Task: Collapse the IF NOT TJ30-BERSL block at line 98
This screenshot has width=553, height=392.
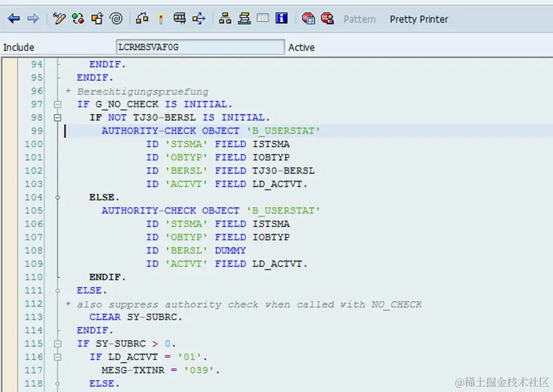Action: (57, 117)
